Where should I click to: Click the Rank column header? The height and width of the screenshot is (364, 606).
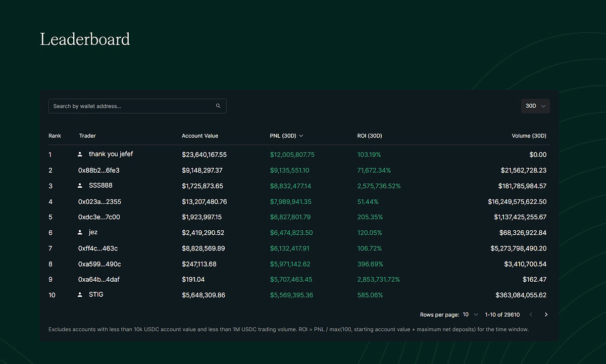[54, 135]
